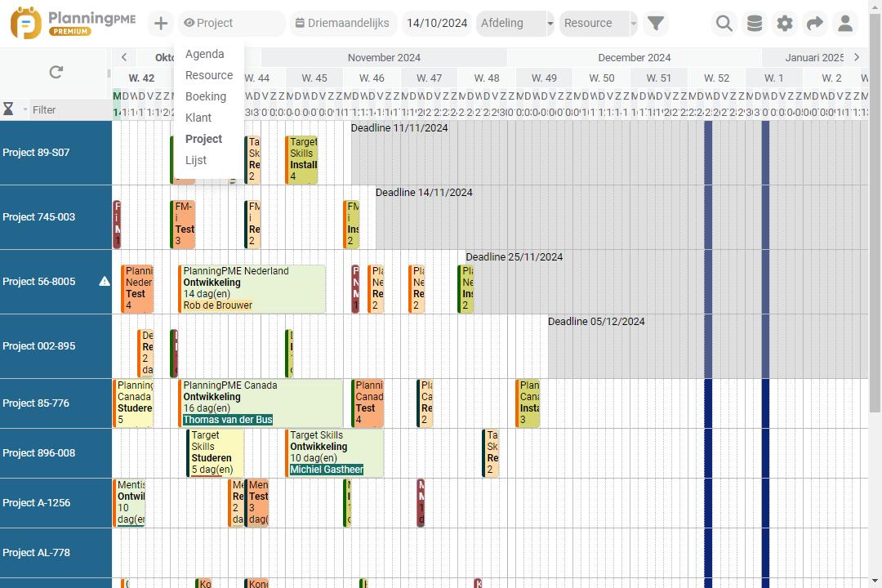Select the W. 47 week header
Viewport: 882px width, 588px height.
pos(428,78)
